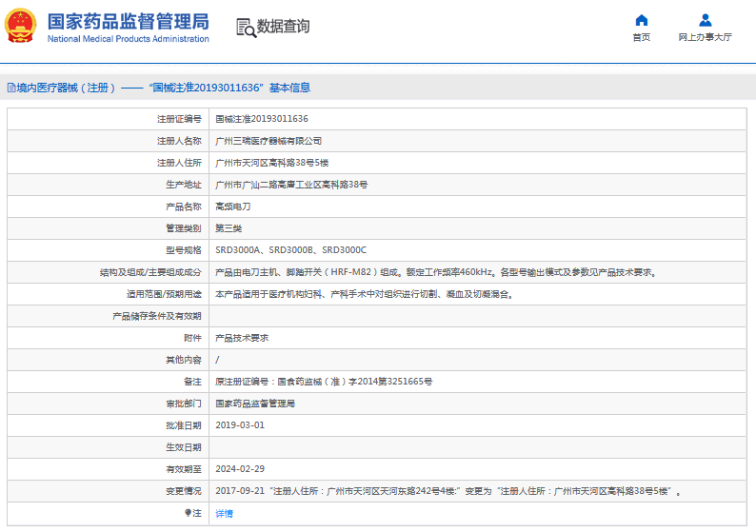The height and width of the screenshot is (532, 756).
Task: Click the 备注 row label
Action: tap(192, 382)
